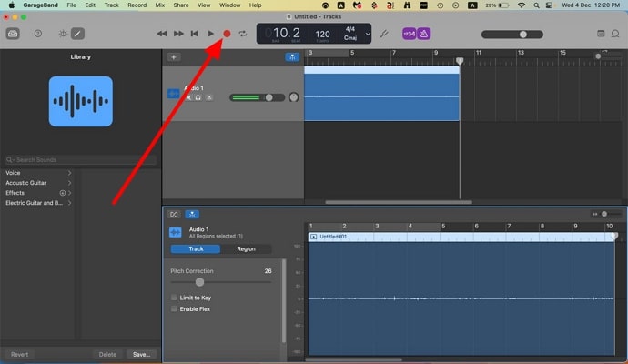Select the Untitled#01 region header in editor
The height and width of the screenshot is (364, 628).
coord(461,237)
